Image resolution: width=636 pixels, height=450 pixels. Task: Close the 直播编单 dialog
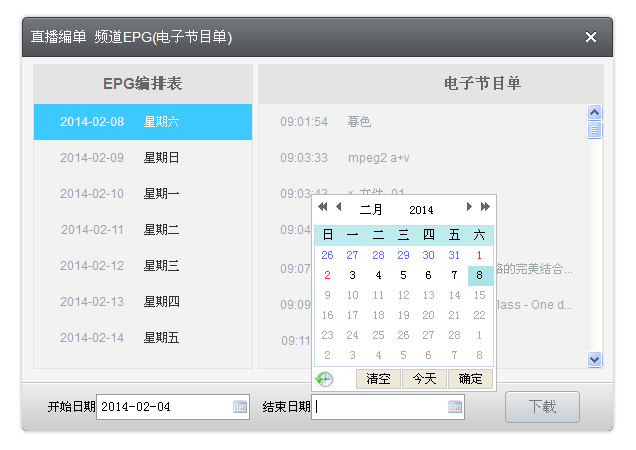(590, 37)
